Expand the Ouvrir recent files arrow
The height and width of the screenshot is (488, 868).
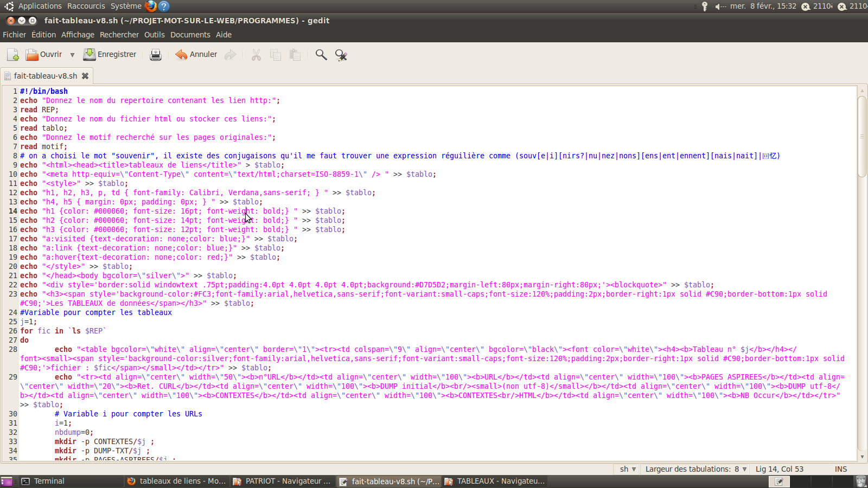point(72,55)
